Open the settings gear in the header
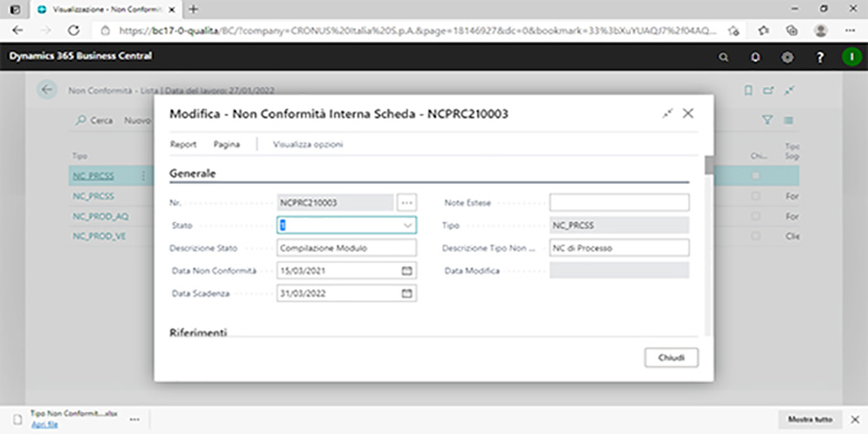 click(787, 57)
